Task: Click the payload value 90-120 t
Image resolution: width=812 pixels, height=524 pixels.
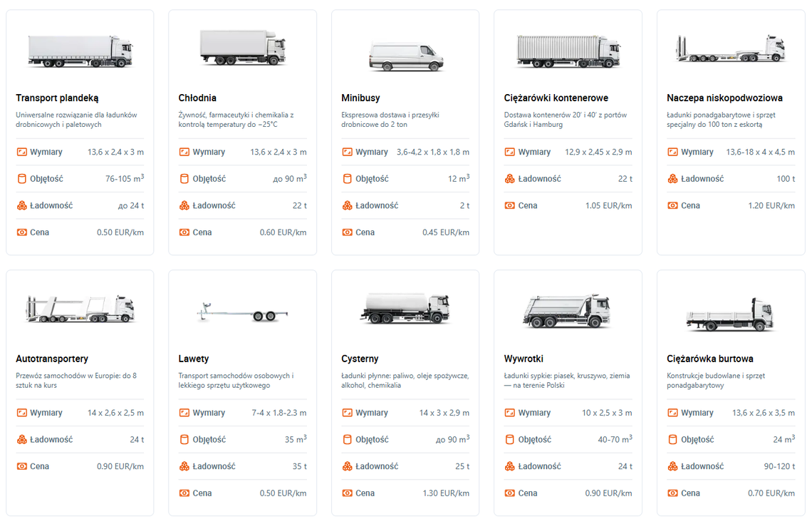Action: 779,466
